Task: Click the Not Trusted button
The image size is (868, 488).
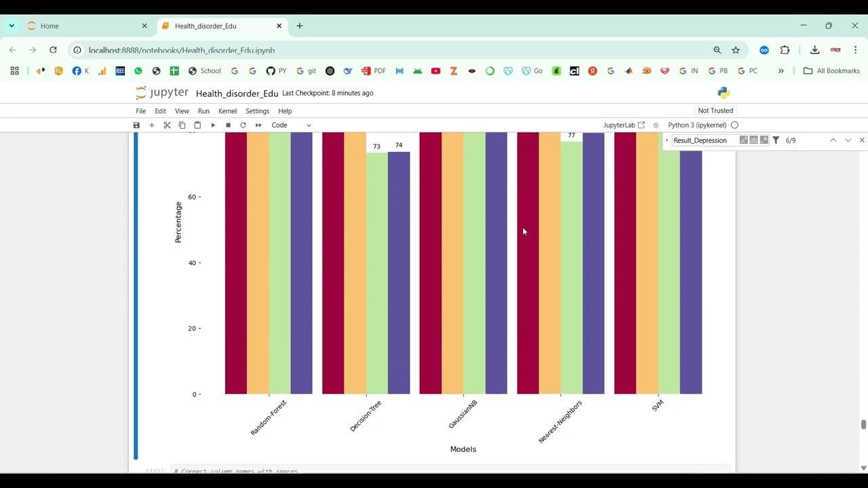Action: (715, 110)
